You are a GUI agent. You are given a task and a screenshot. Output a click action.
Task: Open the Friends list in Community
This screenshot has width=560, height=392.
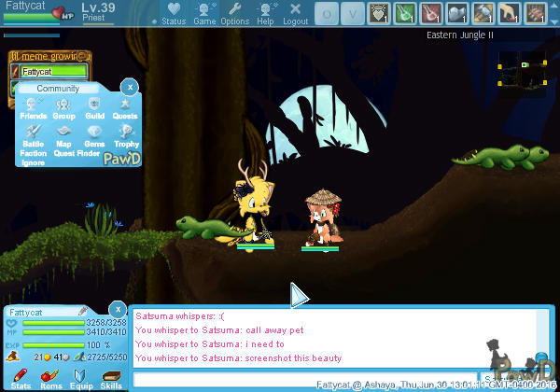(34, 109)
